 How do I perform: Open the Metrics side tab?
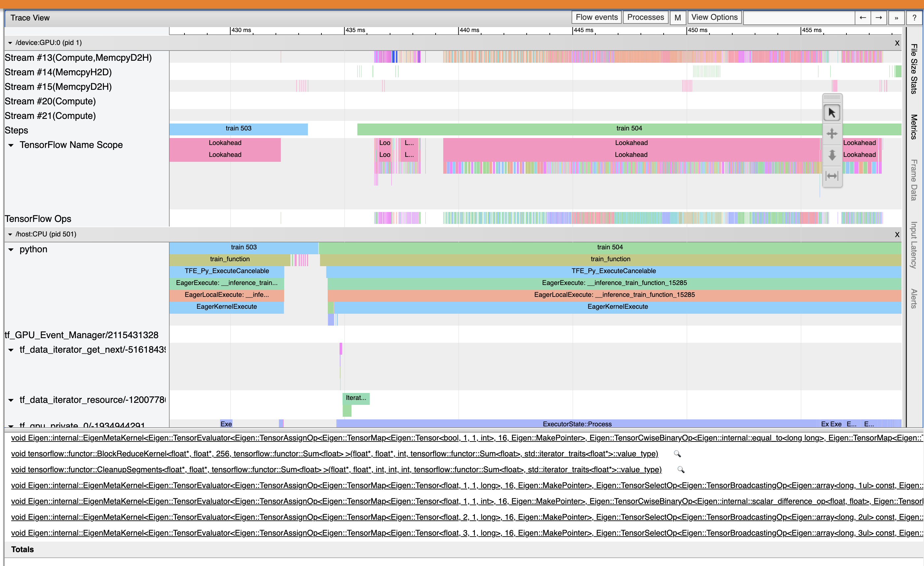[914, 127]
